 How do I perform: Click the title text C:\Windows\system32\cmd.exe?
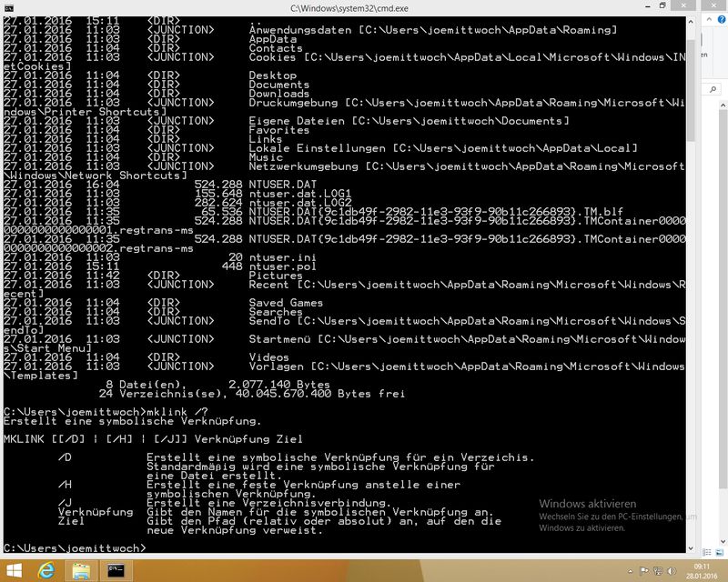coord(349,8)
